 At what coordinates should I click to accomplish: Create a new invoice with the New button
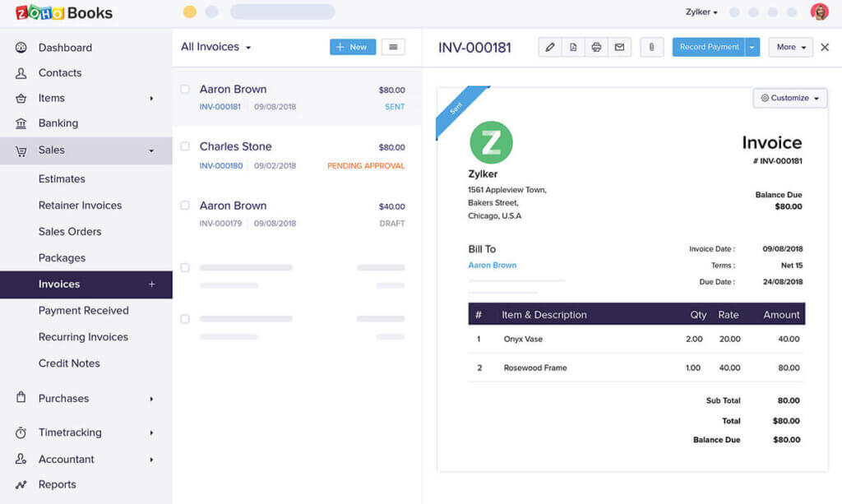352,47
